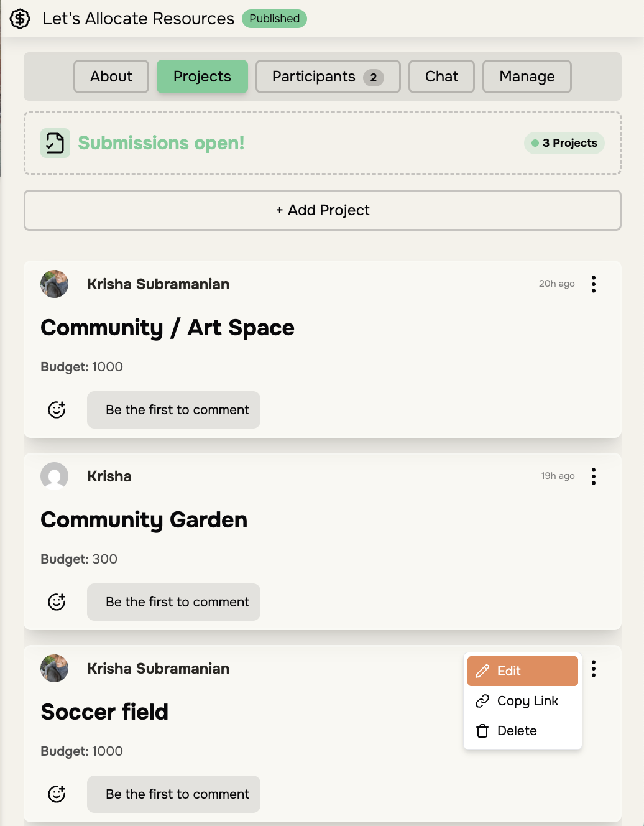Choose Copy Link in the menu
644x826 pixels.
click(522, 701)
